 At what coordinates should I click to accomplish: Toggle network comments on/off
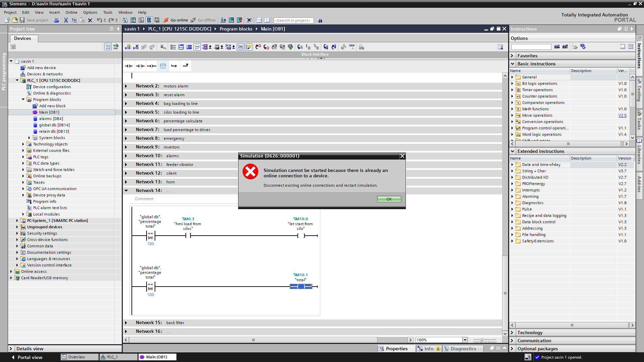pos(240,47)
